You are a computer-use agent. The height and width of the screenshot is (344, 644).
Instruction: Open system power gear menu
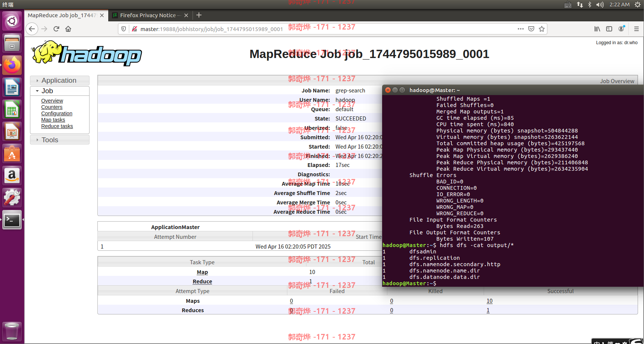[637, 4]
